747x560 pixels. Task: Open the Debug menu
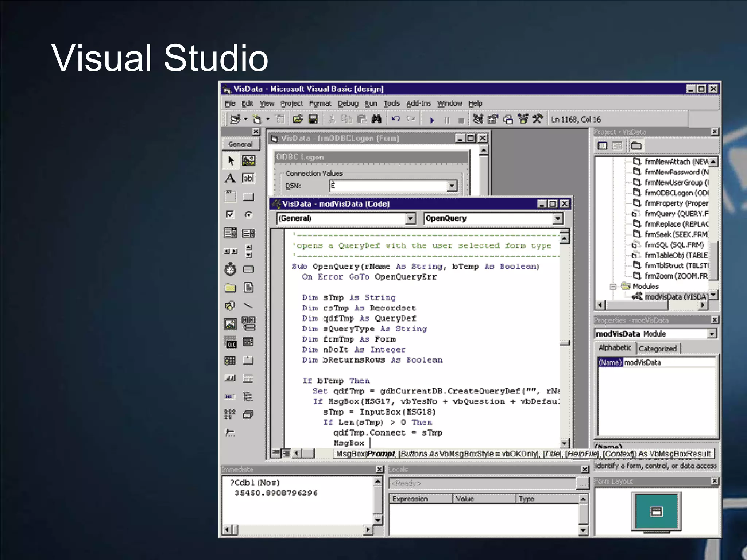tap(348, 104)
